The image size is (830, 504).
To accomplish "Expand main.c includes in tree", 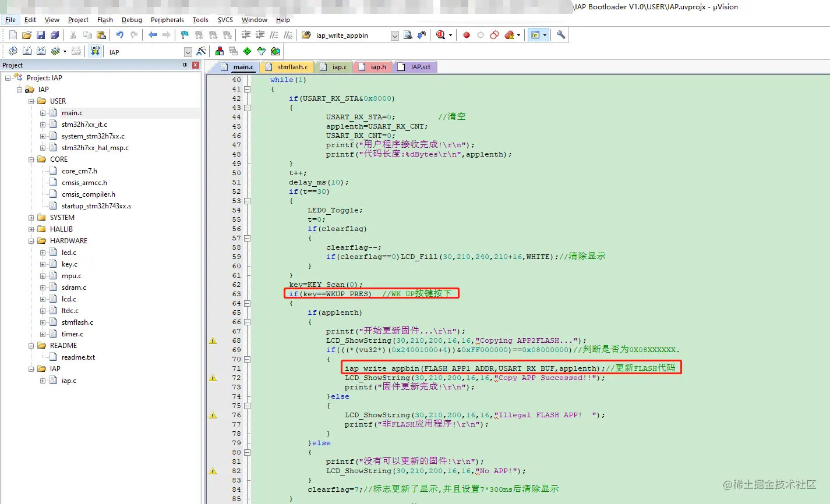I will (x=43, y=113).
